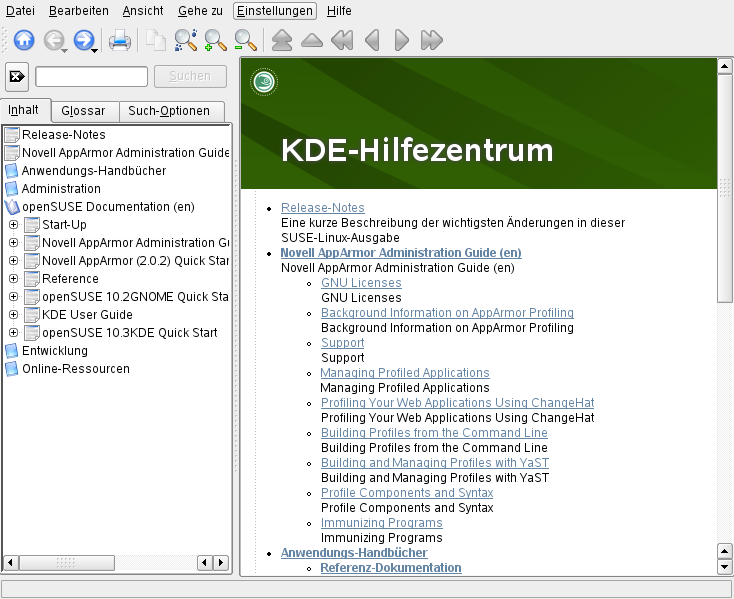
Task: Click the sidebar horizontal scrollbar handle
Action: click(x=66, y=563)
